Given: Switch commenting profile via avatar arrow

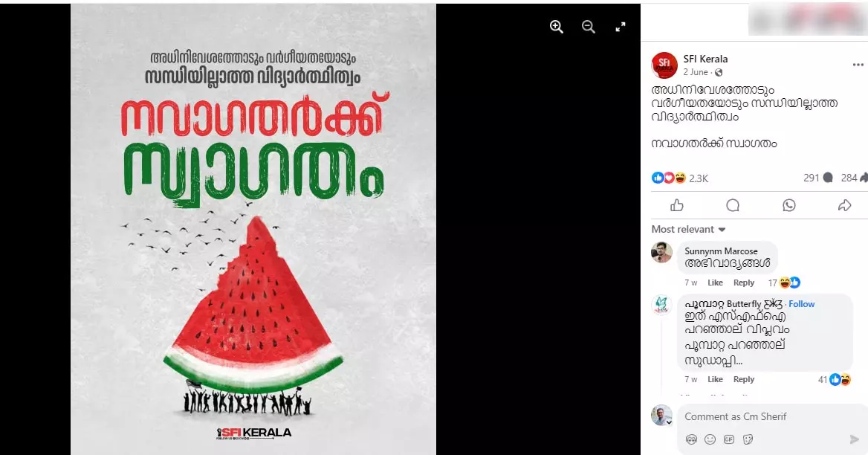Looking at the screenshot, I should tap(669, 422).
